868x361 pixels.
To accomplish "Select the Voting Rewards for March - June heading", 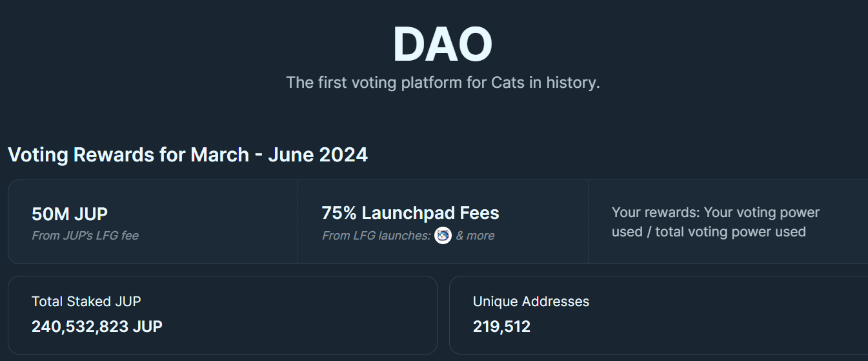I will coord(188,155).
